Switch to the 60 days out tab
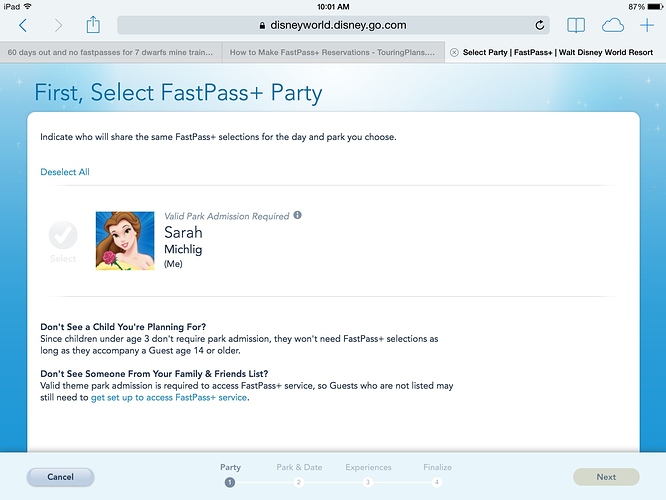Viewport: 666px width, 500px height. pyautogui.click(x=110, y=52)
